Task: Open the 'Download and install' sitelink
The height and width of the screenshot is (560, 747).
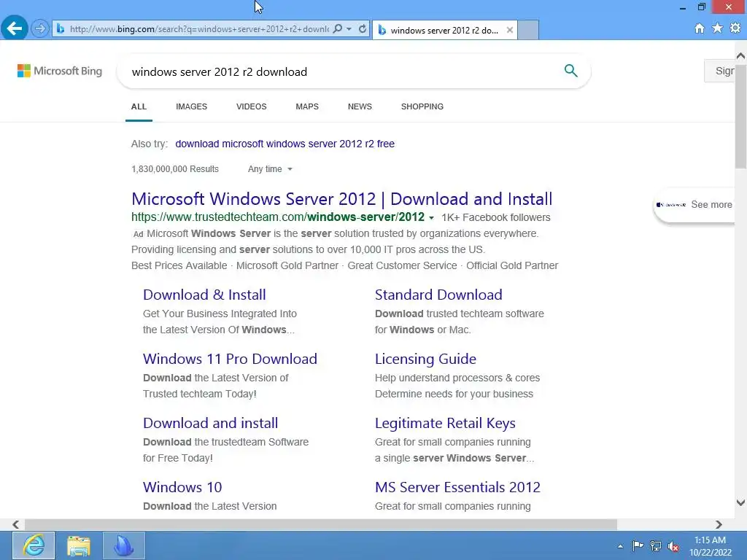Action: point(211,424)
